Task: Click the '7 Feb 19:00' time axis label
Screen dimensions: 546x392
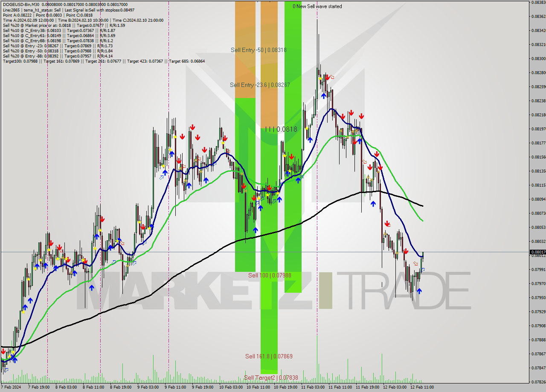Action: [39, 387]
